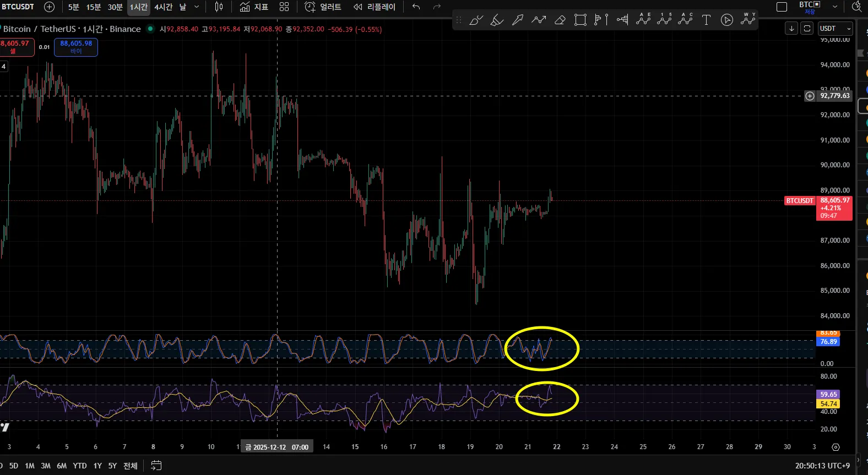Switch to the 4시간 timeframe

tap(163, 7)
